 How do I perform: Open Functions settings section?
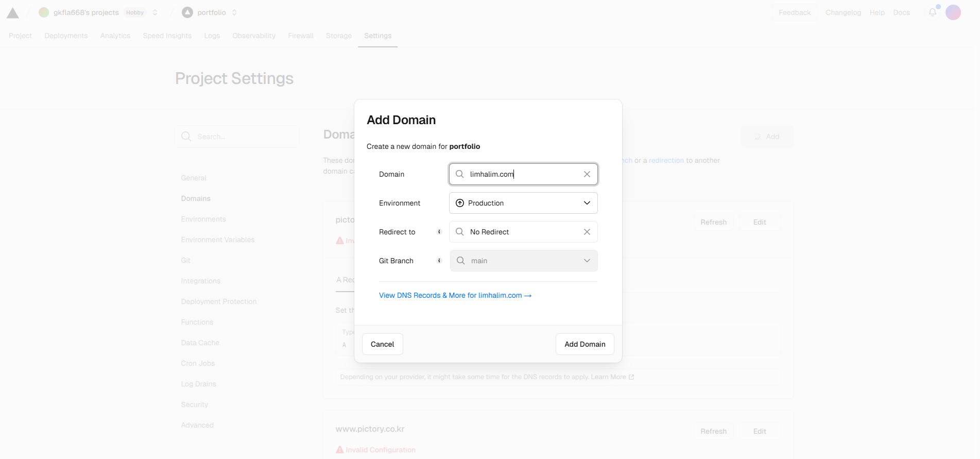coord(197,322)
